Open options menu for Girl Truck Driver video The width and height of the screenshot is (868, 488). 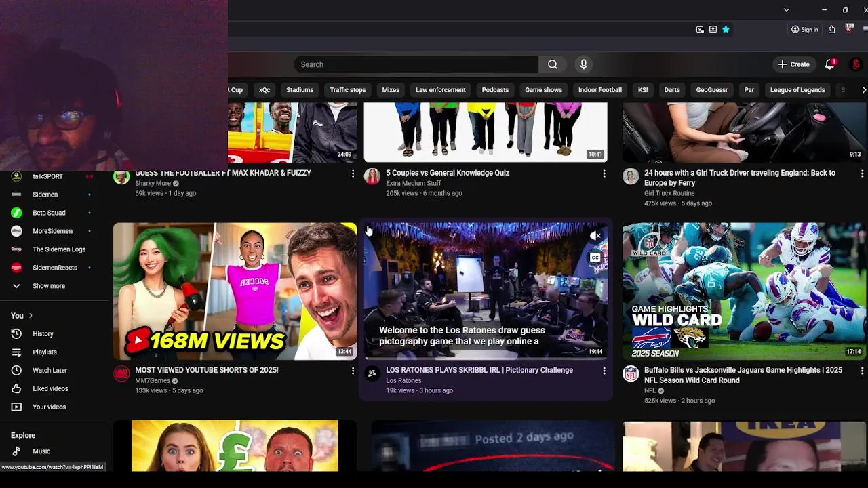(x=862, y=174)
